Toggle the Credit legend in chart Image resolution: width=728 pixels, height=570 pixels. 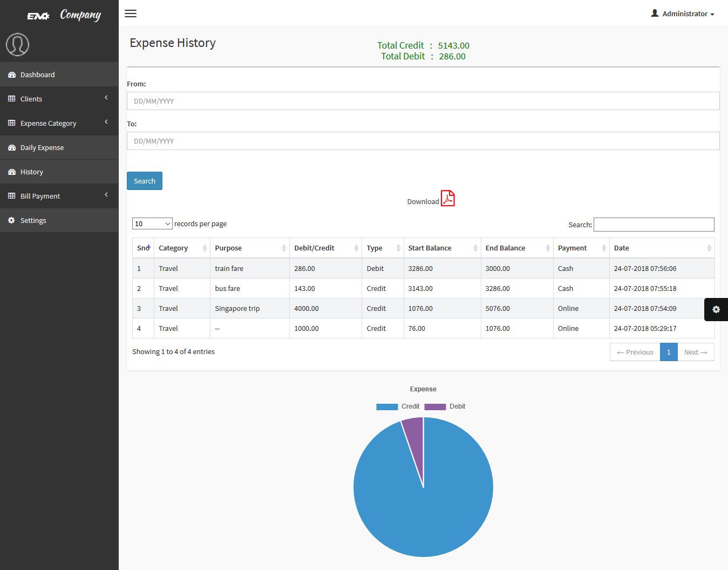pos(398,406)
